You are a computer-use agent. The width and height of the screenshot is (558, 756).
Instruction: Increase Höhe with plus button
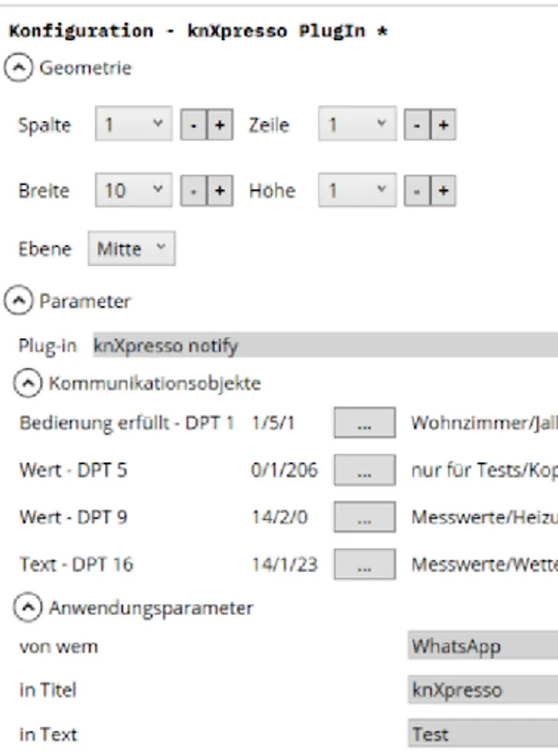tap(443, 191)
